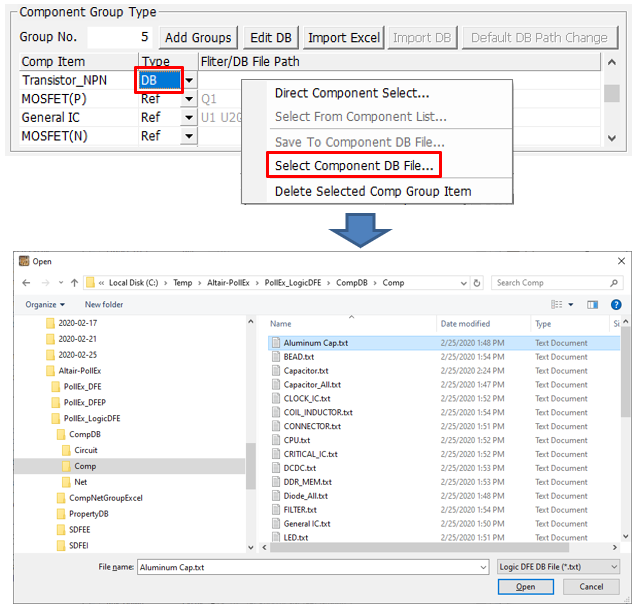This screenshot has width=640, height=611.
Task: Click the up-directory arrow icon
Action: coord(73,283)
